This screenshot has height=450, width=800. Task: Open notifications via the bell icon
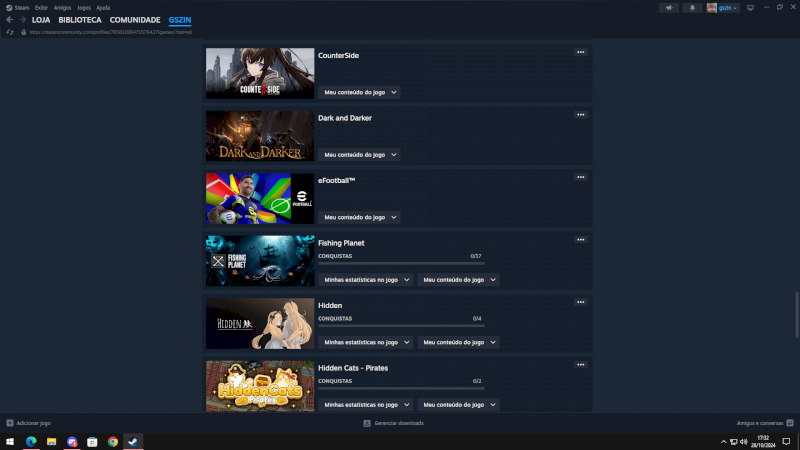(x=692, y=8)
